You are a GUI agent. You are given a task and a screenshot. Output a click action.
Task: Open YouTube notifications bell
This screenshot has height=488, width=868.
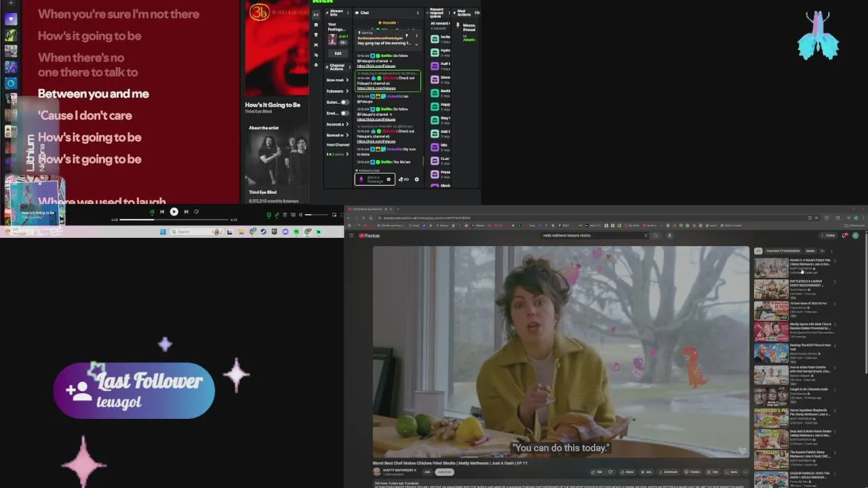pyautogui.click(x=845, y=236)
